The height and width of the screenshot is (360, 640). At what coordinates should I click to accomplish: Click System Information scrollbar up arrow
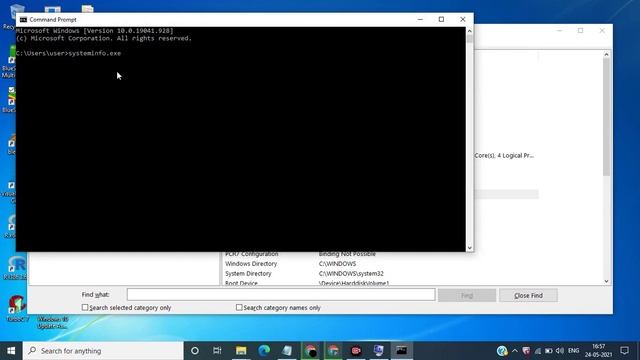click(x=607, y=54)
